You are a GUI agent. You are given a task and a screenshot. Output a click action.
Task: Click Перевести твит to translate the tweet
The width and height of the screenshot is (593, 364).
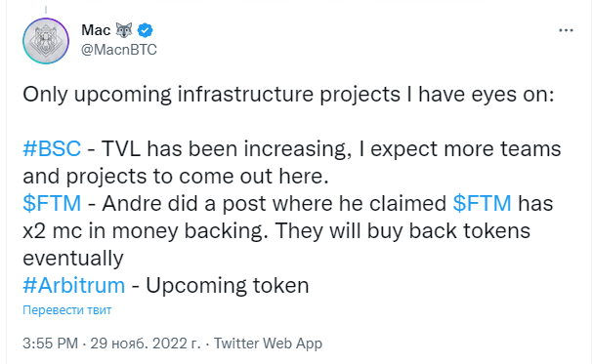click(67, 310)
